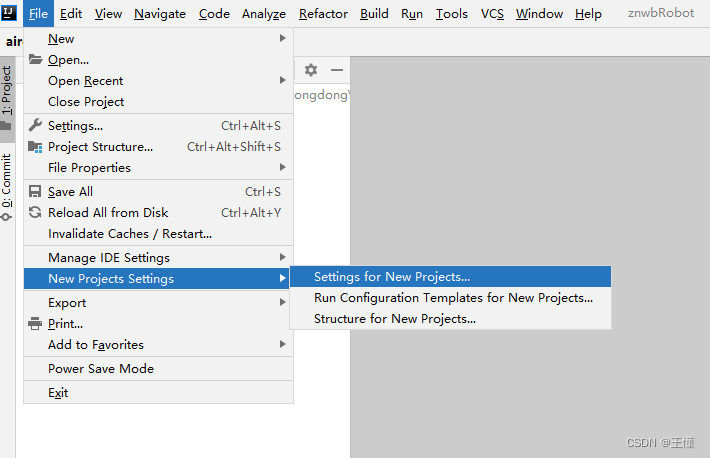
Task: Click the floppy disk Save All icon
Action: click(35, 191)
